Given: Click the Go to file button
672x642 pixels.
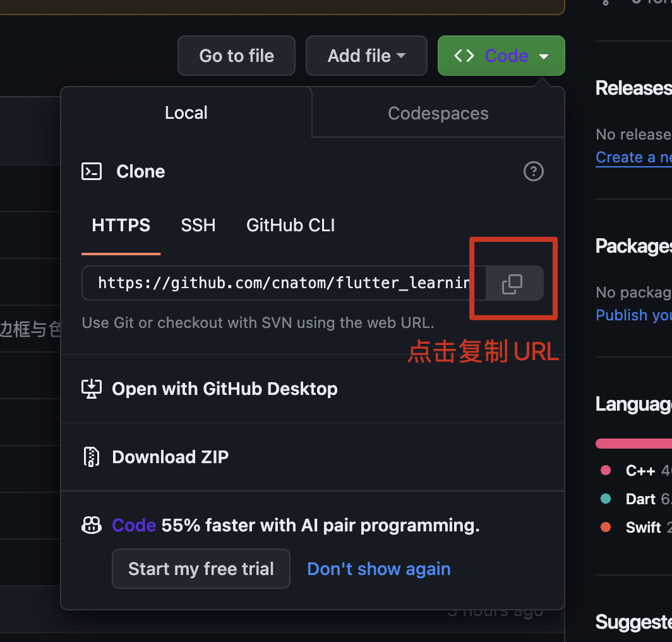Looking at the screenshot, I should [237, 56].
